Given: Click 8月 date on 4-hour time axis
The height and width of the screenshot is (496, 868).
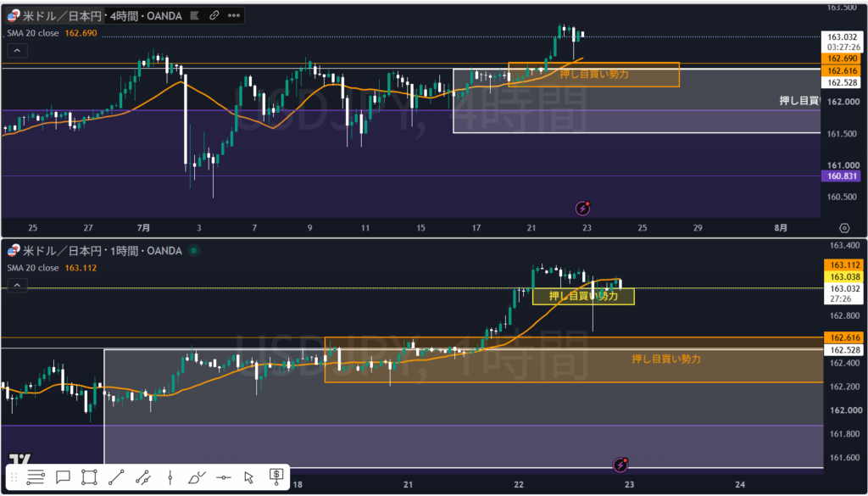Looking at the screenshot, I should point(781,228).
